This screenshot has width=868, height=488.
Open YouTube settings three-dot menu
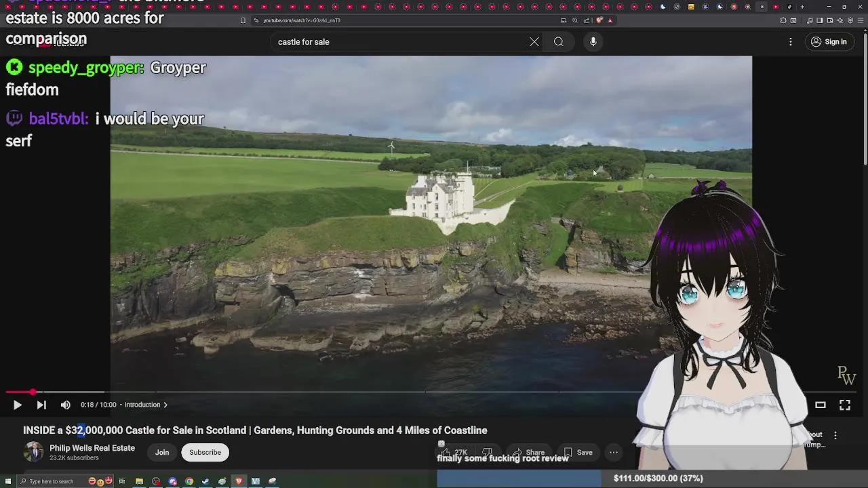point(790,42)
